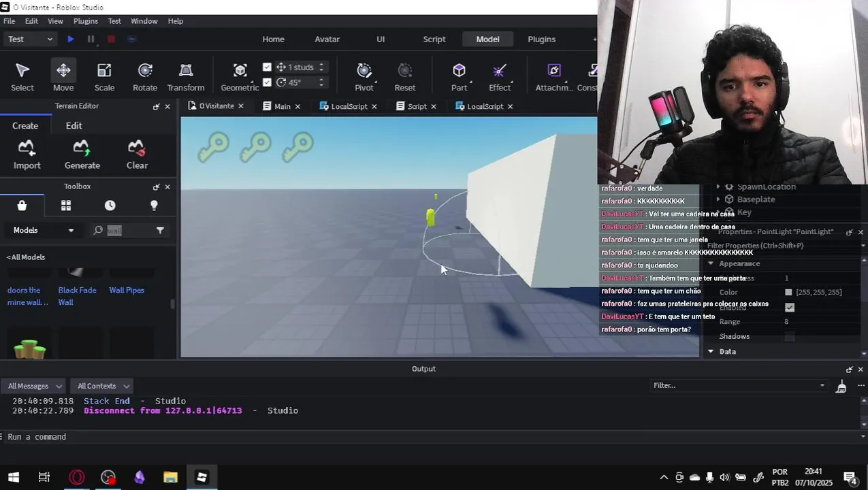Open the Test mode dropdown
The width and height of the screenshot is (868, 490).
click(30, 39)
